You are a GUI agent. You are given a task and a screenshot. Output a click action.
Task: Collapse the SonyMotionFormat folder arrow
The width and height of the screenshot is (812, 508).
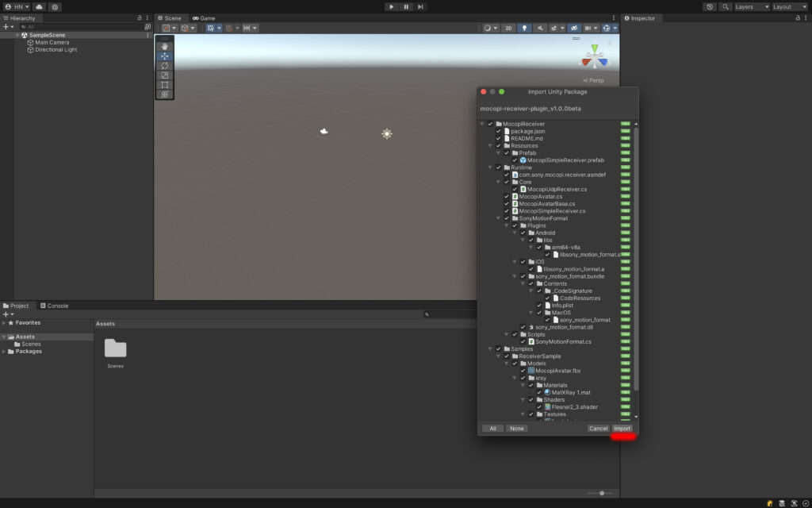[x=499, y=218]
